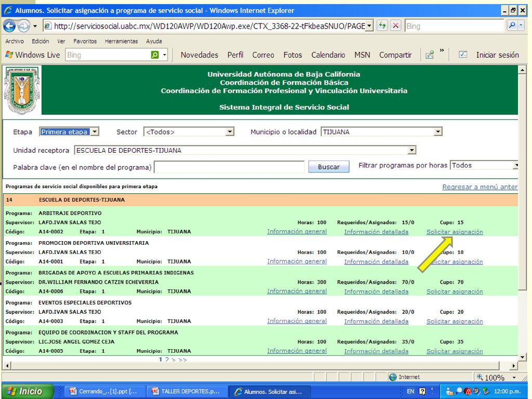The width and height of the screenshot is (532, 399).
Task: Click the UABC university crest logo
Action: point(22,90)
